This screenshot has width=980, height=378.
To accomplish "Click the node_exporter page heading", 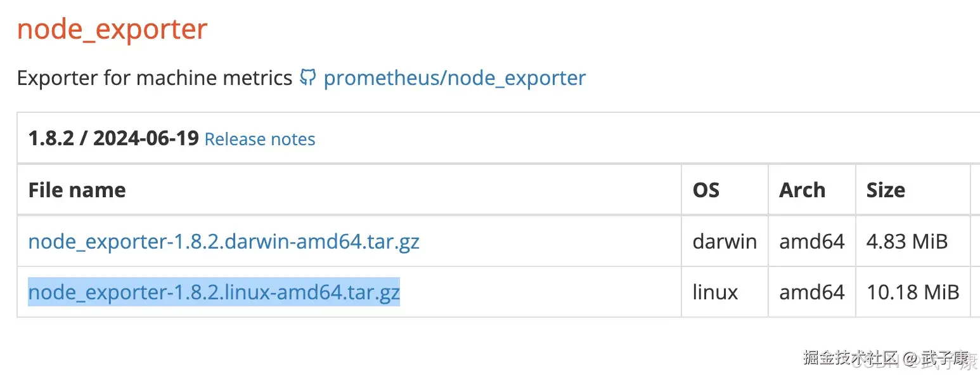I will (112, 29).
